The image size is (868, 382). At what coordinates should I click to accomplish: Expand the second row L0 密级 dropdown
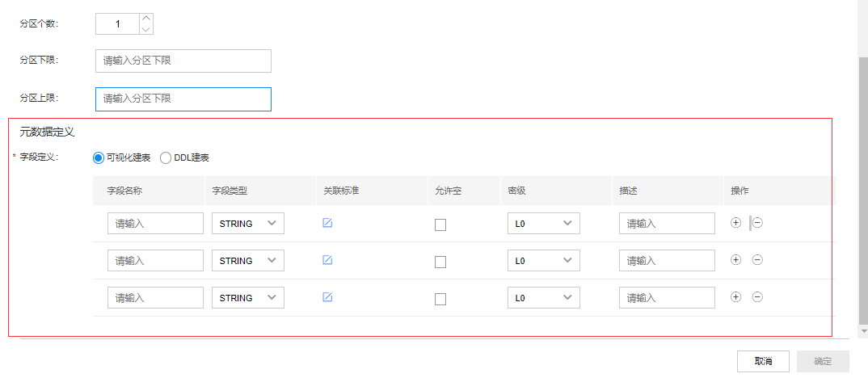[x=544, y=260]
